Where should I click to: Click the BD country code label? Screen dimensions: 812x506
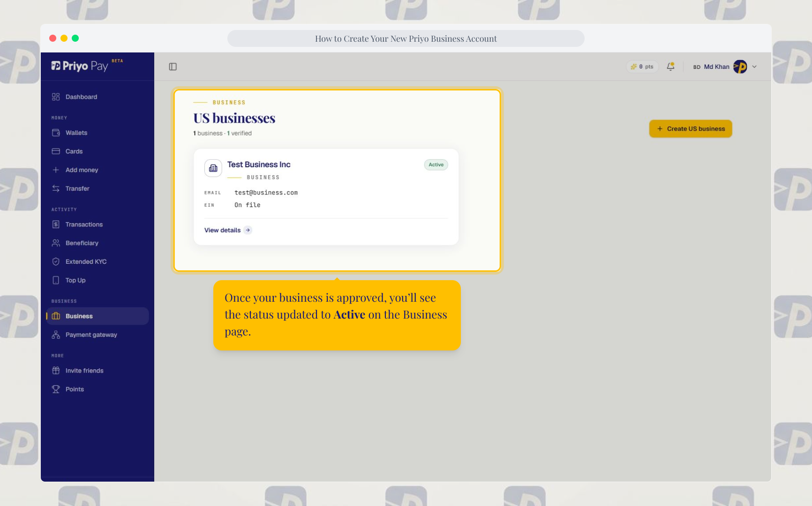click(697, 67)
